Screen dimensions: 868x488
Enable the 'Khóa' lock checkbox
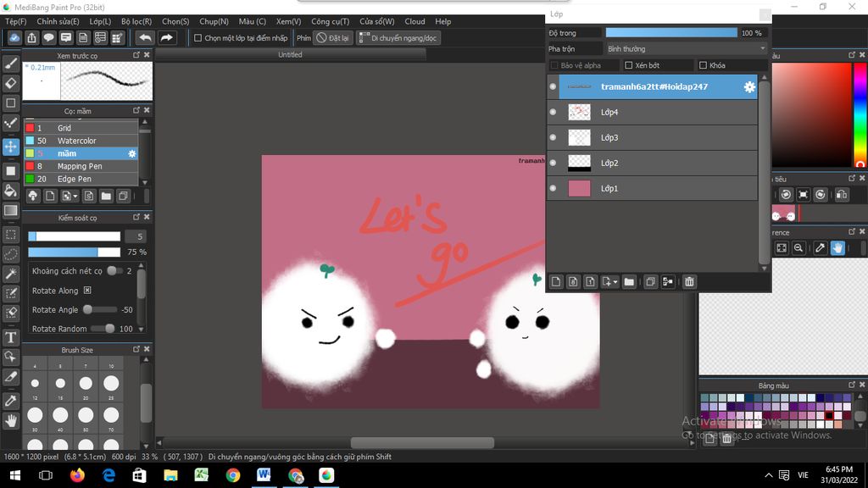(703, 65)
